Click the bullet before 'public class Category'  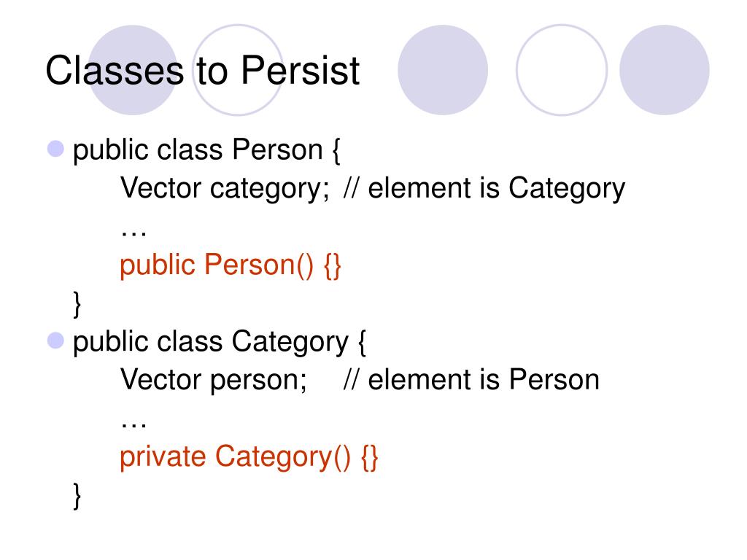coord(55,341)
